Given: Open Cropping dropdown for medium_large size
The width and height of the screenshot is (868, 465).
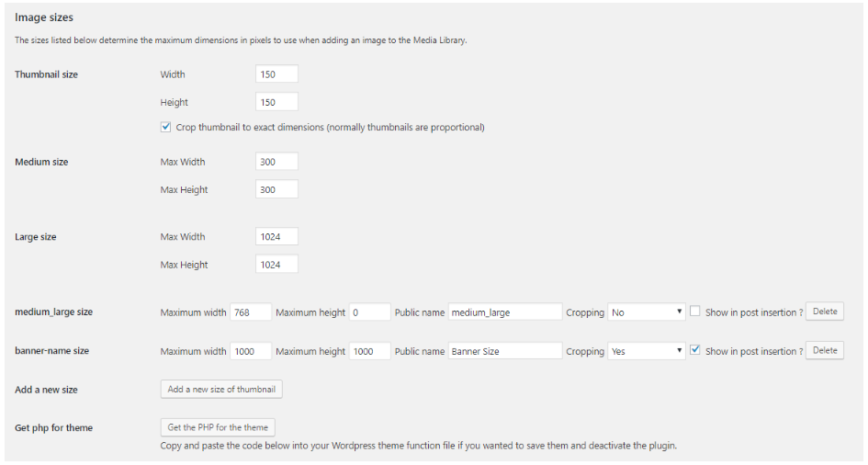Looking at the screenshot, I should click(647, 312).
